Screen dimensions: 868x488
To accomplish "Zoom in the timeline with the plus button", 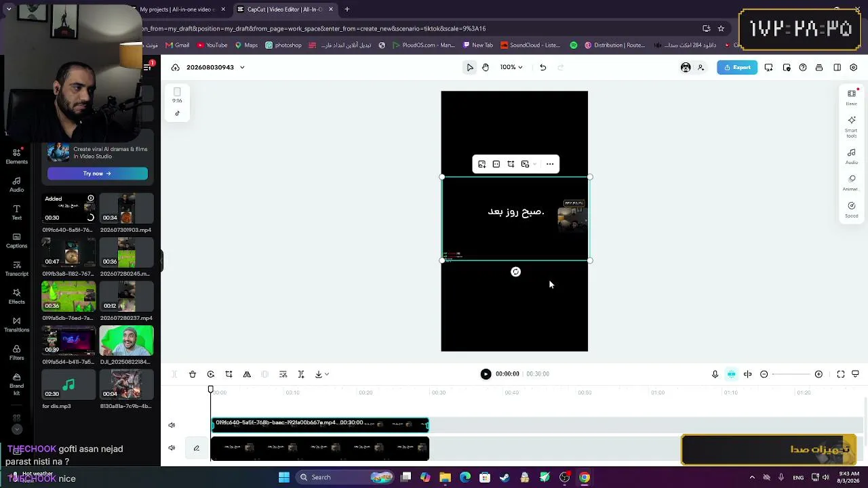I will (x=818, y=374).
